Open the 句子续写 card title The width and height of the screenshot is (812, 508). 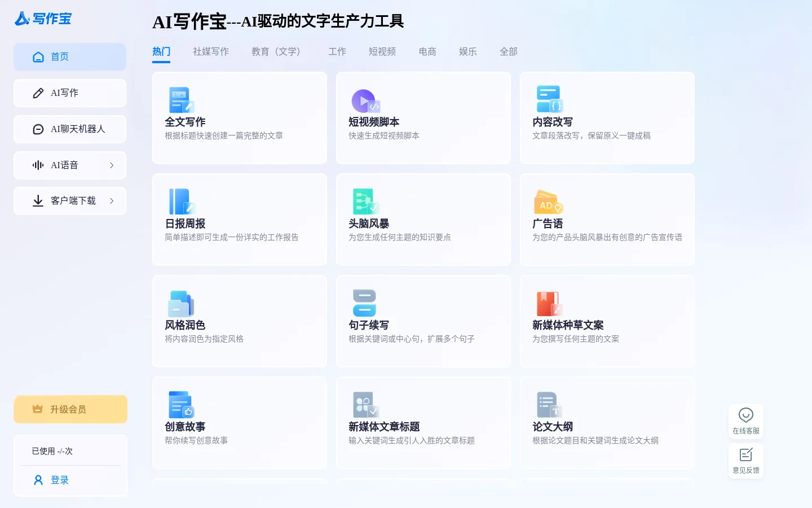[369, 325]
